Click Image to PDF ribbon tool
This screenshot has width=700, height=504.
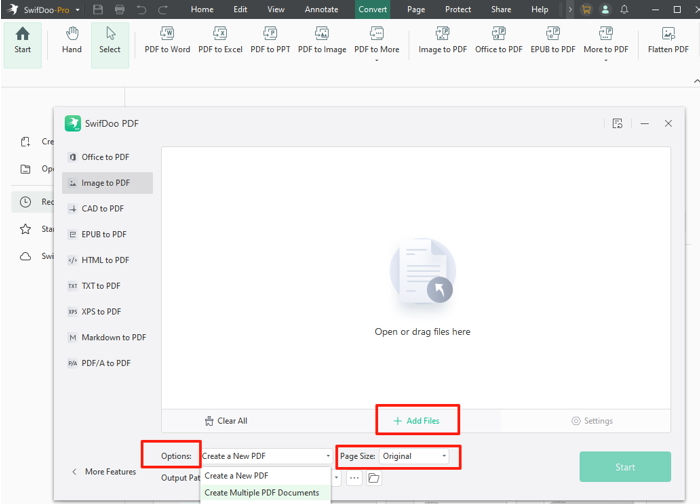pyautogui.click(x=442, y=40)
